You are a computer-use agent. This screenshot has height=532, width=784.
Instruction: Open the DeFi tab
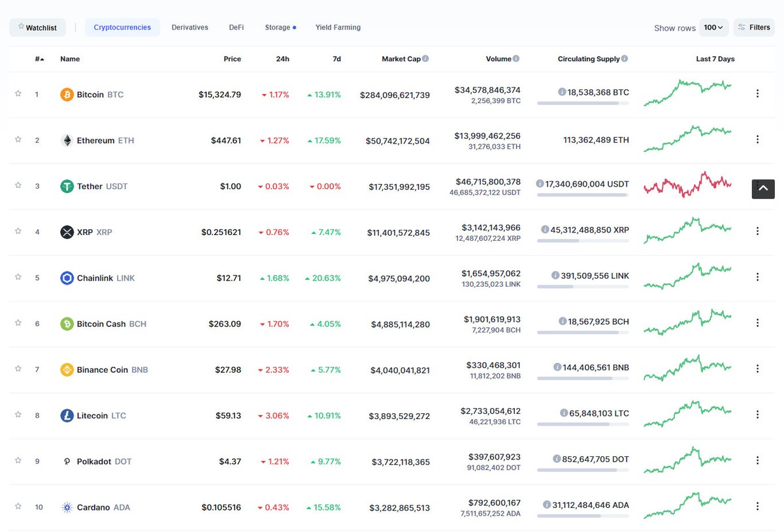point(236,27)
